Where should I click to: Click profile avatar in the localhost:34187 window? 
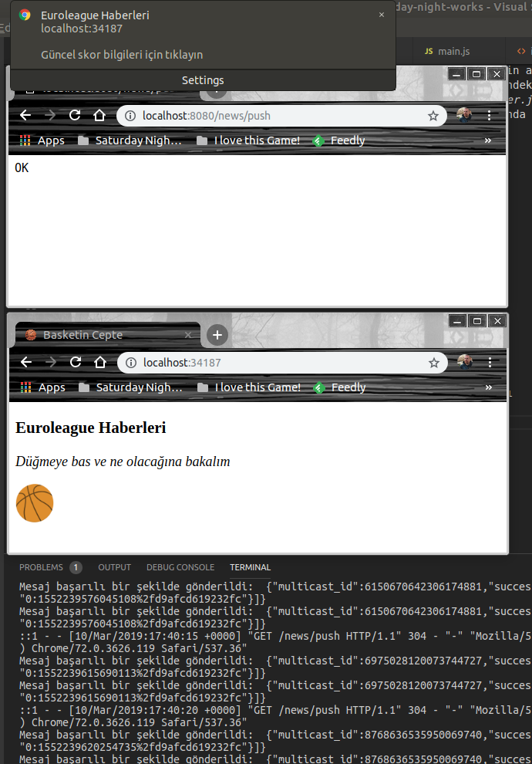pos(464,363)
